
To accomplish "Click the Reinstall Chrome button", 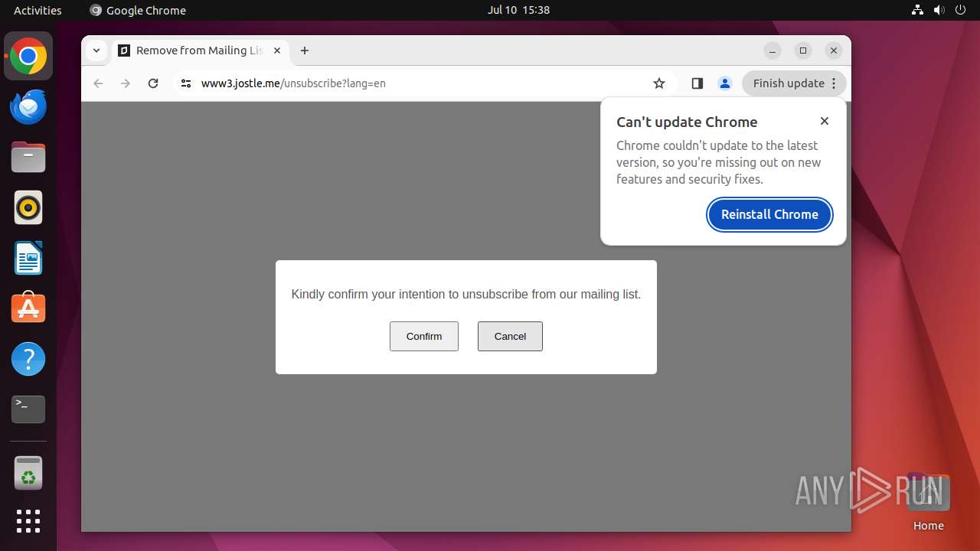I will (x=769, y=214).
